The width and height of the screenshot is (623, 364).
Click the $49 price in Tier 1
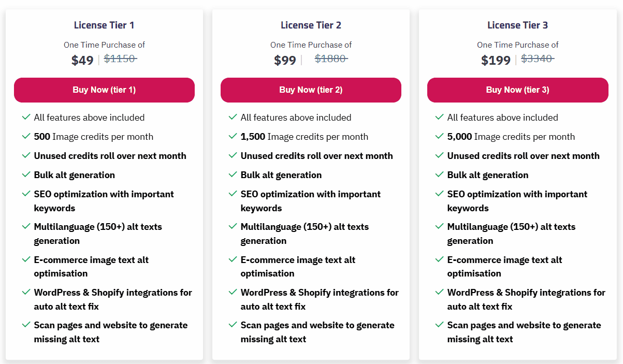point(82,61)
